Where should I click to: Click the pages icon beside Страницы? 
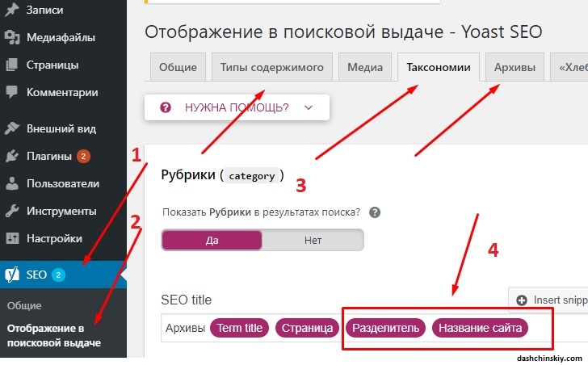coord(12,65)
